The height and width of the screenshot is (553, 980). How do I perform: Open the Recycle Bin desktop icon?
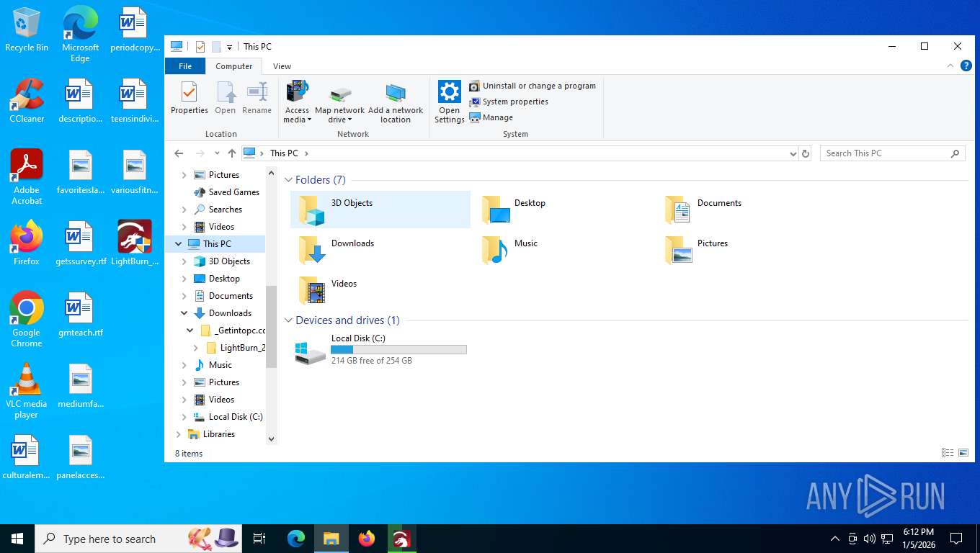point(27,30)
